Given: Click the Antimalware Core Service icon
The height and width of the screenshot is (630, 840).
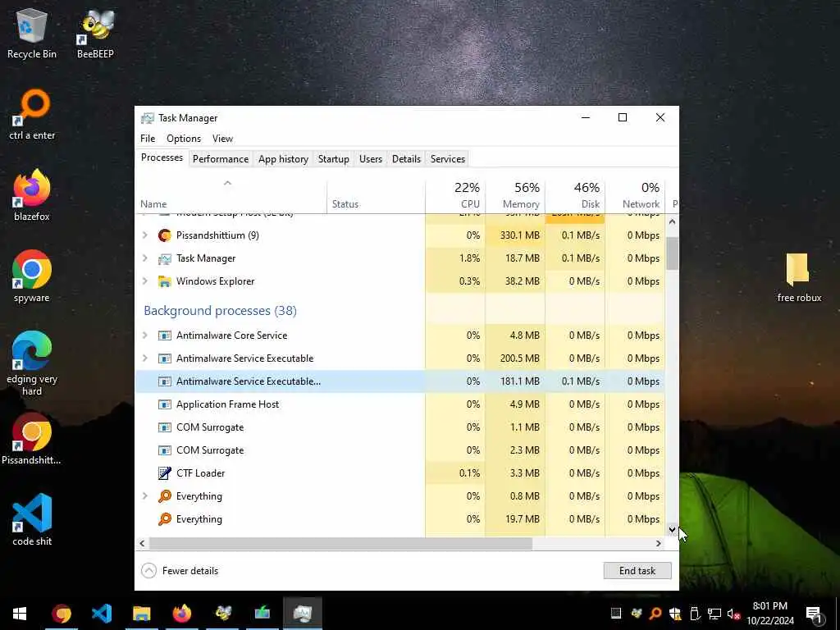Looking at the screenshot, I should [x=164, y=336].
